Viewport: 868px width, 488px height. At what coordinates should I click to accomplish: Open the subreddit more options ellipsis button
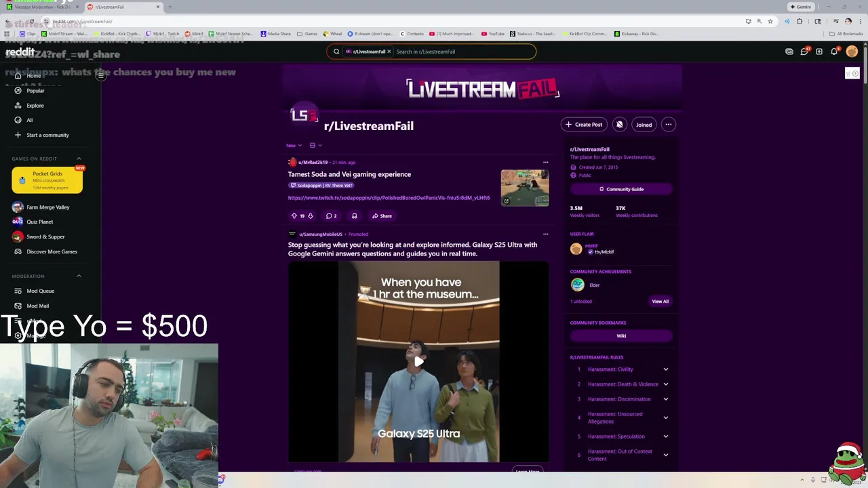point(668,124)
